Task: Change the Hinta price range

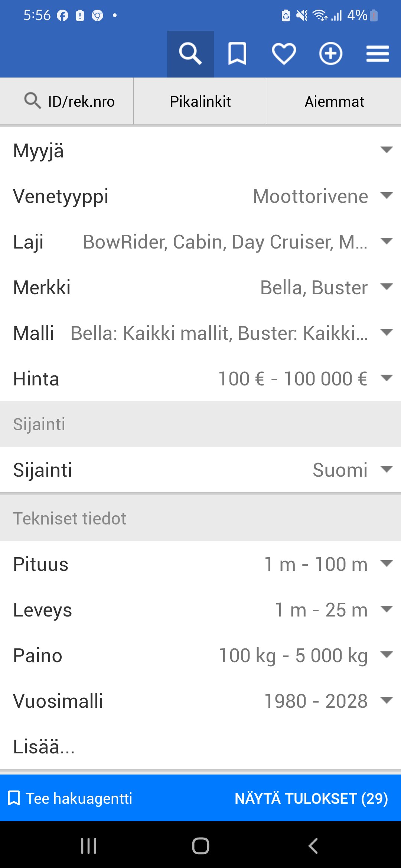Action: (200, 379)
